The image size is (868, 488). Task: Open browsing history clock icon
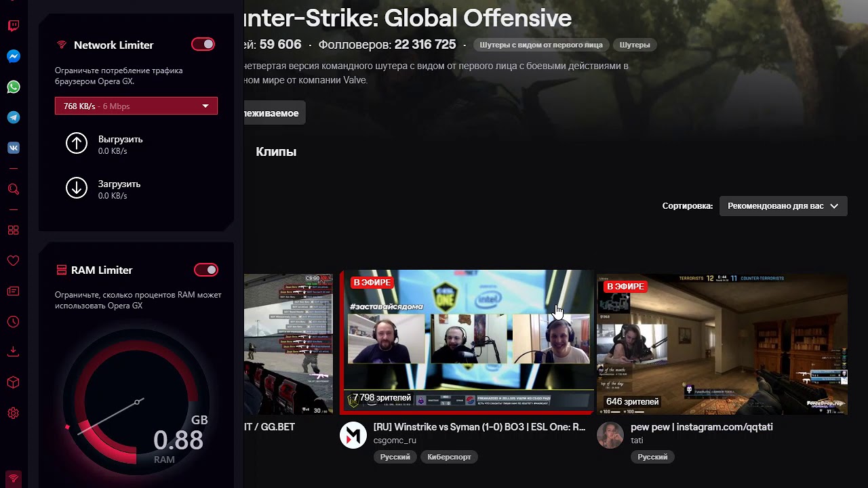[13, 322]
